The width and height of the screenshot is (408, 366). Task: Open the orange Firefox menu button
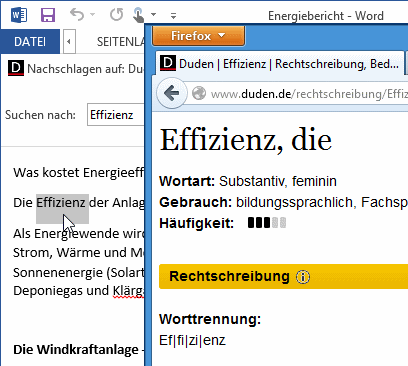point(198,36)
